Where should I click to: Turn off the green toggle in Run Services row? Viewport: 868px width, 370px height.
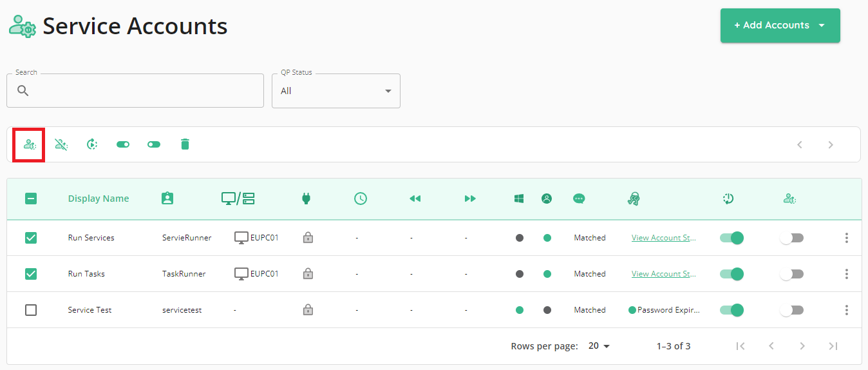(731, 238)
